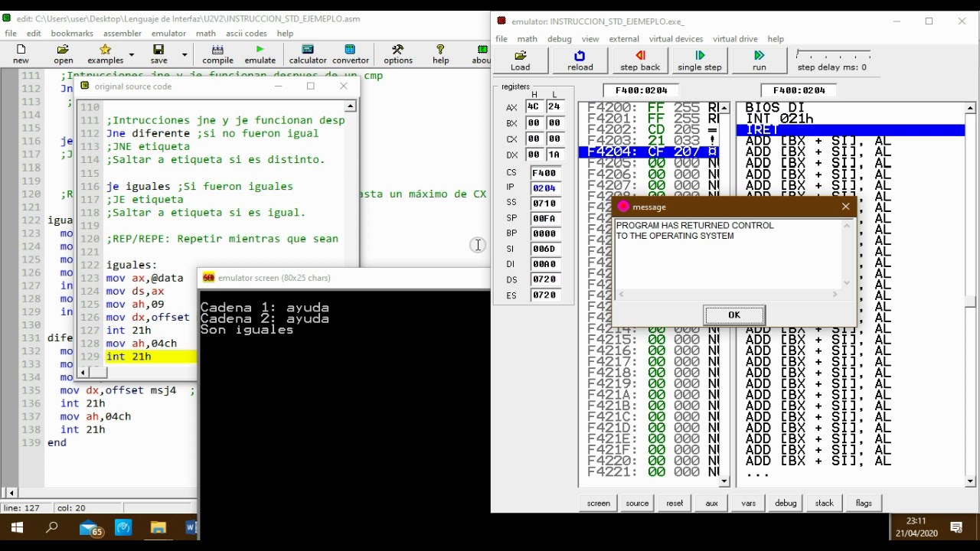
Task: Click the AX high byte register field
Action: pos(534,107)
